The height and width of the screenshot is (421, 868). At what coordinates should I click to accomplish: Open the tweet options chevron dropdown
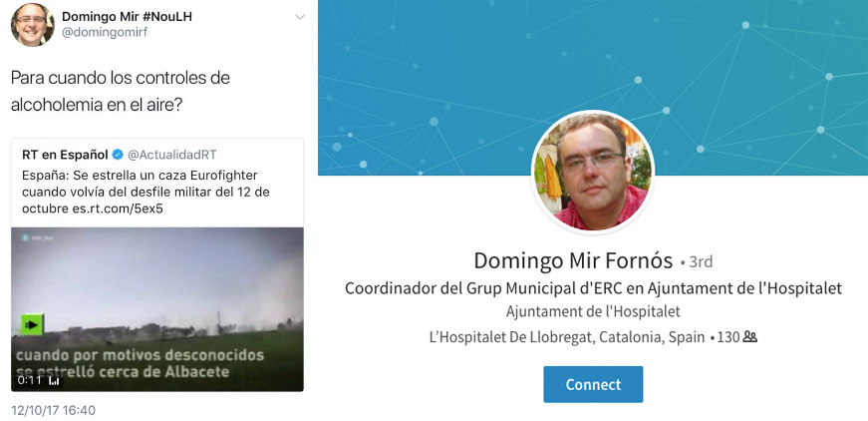300,17
